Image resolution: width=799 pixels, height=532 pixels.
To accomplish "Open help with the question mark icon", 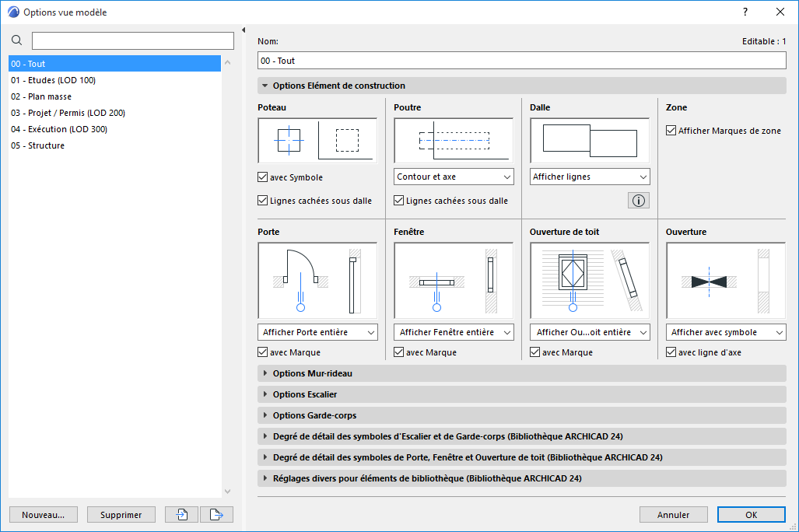I will 745,12.
